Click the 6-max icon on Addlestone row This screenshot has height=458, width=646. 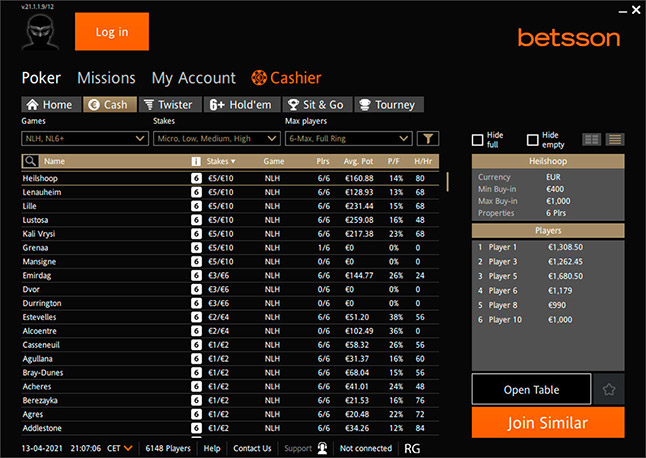[x=197, y=428]
